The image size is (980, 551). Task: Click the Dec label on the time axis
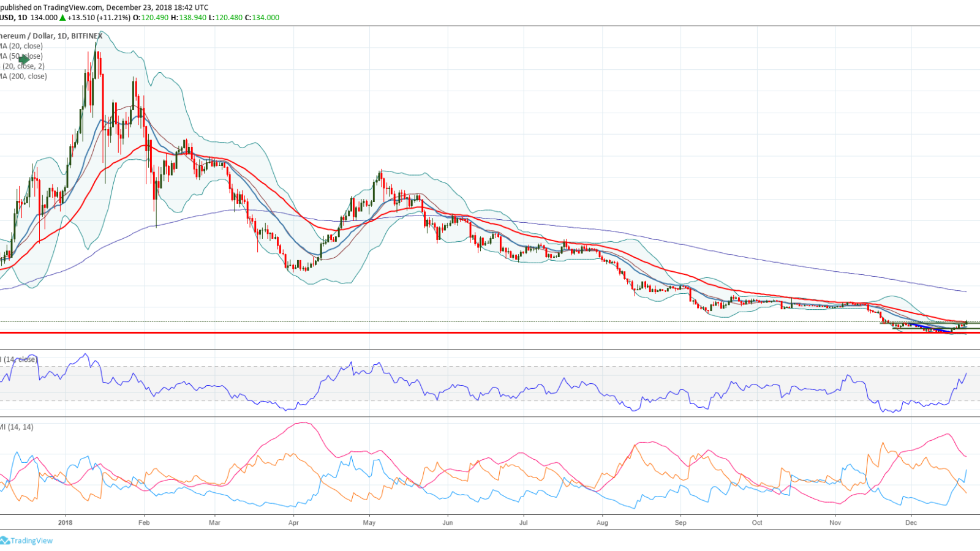click(911, 523)
